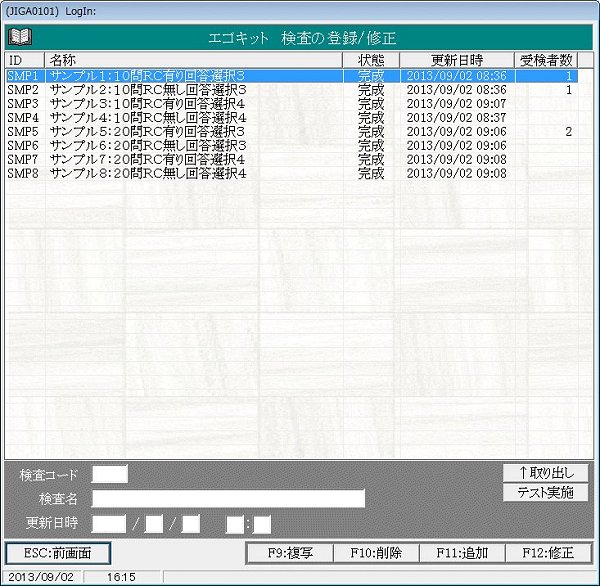
Task: Click status bar date 2013/09/02
Action: 41,577
